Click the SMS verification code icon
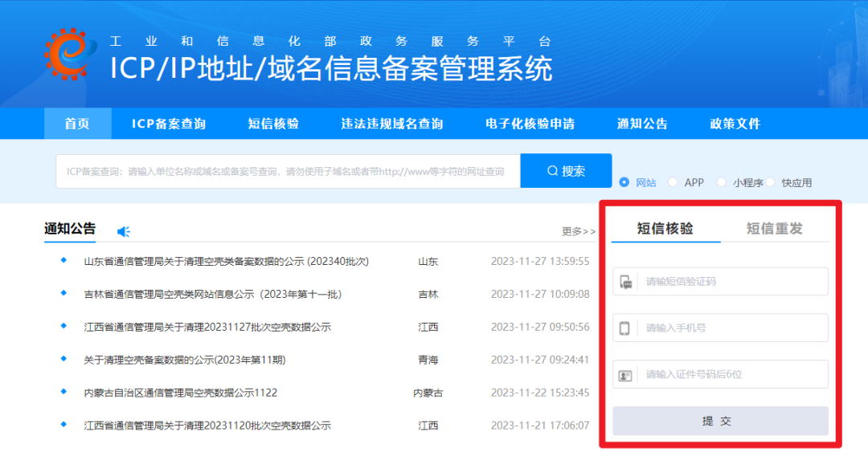 tap(625, 282)
